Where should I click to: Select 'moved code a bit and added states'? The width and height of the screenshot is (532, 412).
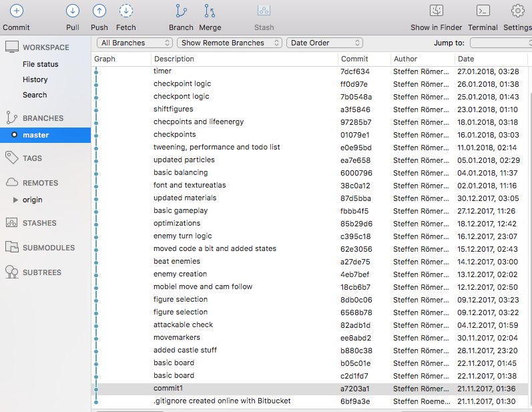[x=310, y=249]
